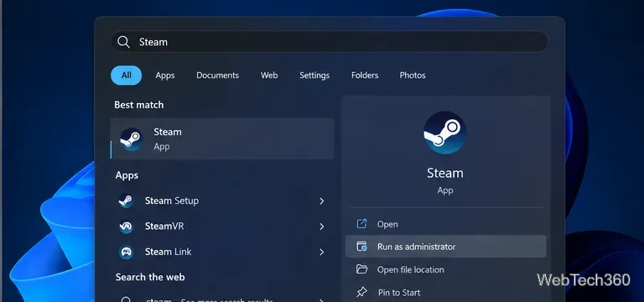Click the Steam Setup app icon
This screenshot has width=644, height=302.
click(126, 201)
